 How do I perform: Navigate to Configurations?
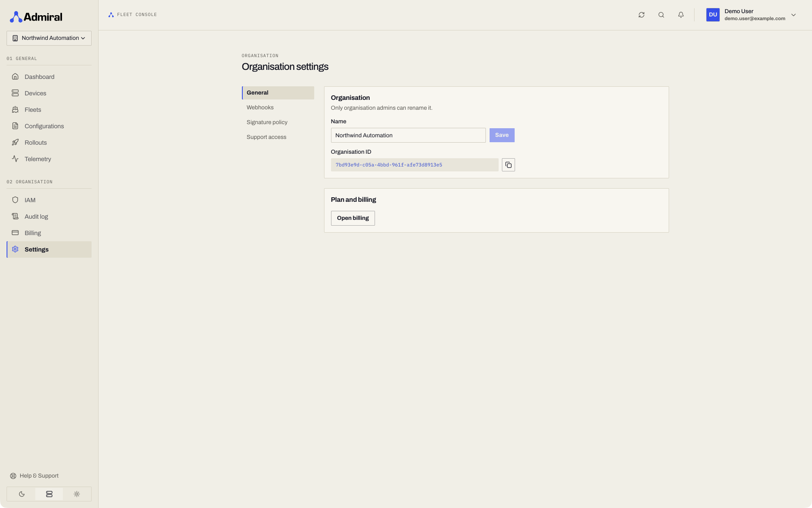pyautogui.click(x=49, y=126)
